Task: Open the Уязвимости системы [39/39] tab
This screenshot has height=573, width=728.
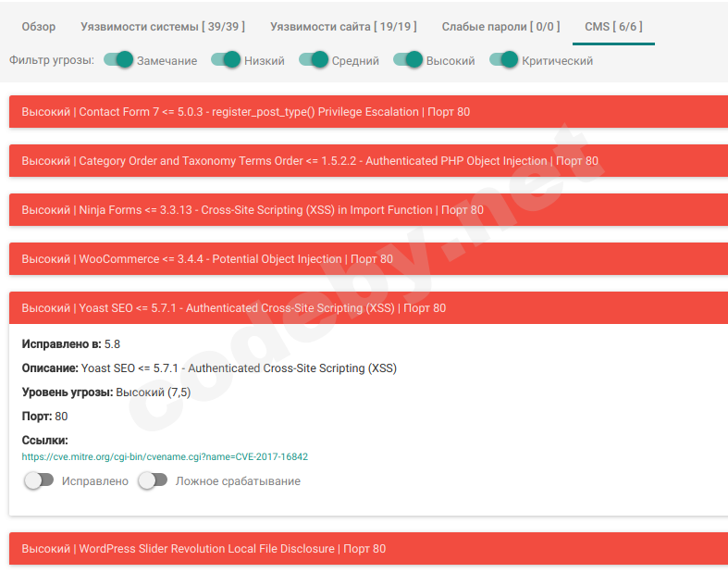Action: pos(163,27)
